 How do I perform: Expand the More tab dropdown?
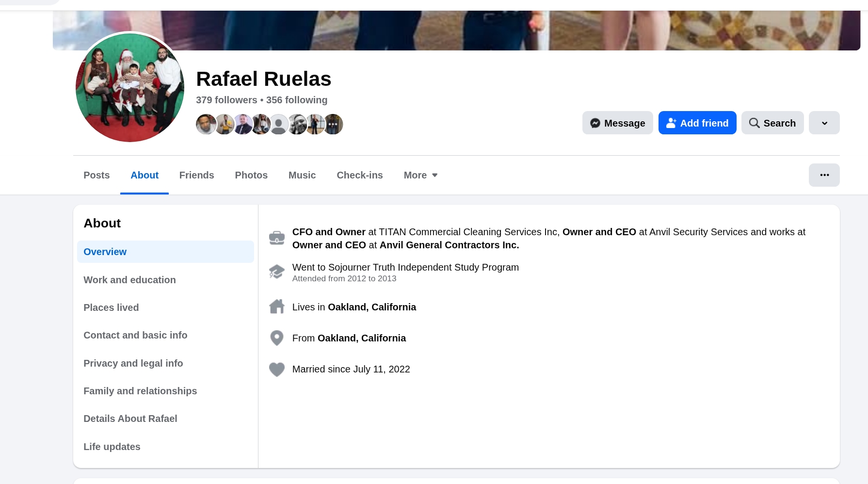tap(420, 175)
